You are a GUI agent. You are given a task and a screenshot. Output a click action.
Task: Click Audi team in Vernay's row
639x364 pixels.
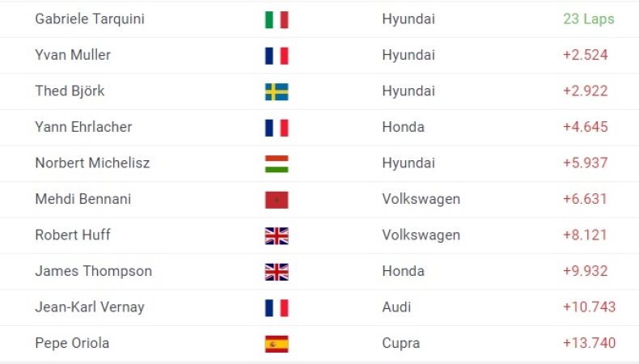tap(396, 307)
